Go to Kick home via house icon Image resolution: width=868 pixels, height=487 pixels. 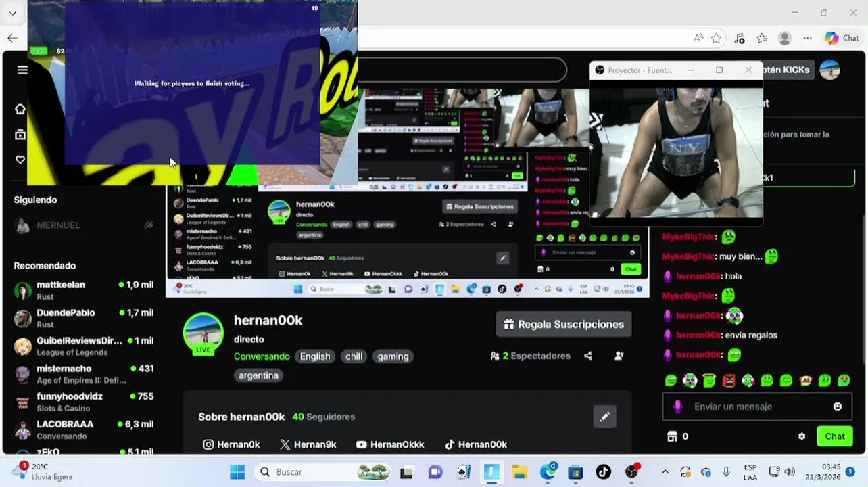[20, 109]
